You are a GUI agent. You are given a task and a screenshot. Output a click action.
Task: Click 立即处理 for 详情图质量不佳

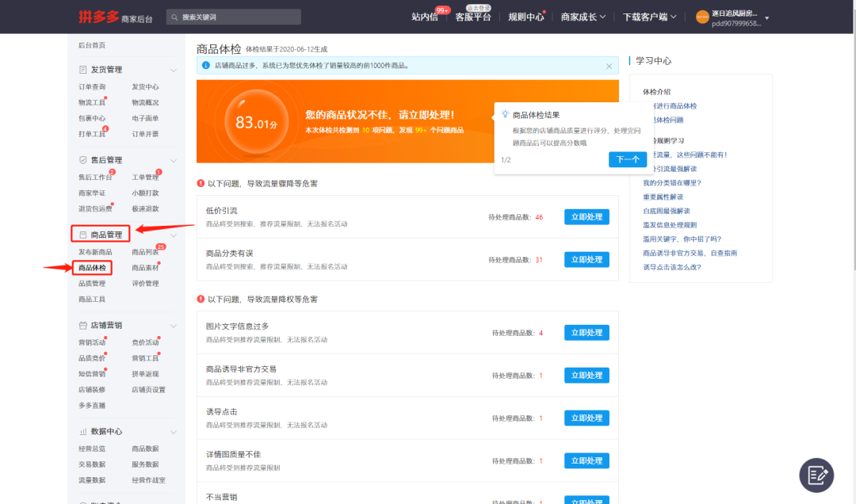pyautogui.click(x=587, y=460)
